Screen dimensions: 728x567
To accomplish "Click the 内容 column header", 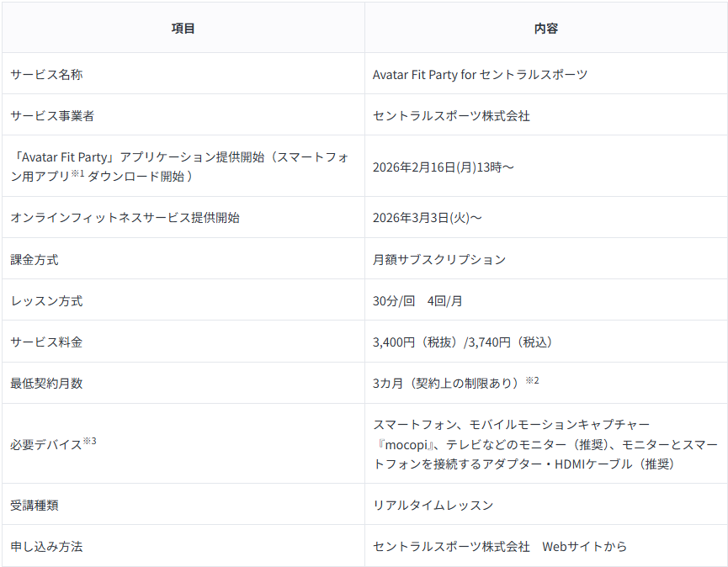I will (546, 29).
